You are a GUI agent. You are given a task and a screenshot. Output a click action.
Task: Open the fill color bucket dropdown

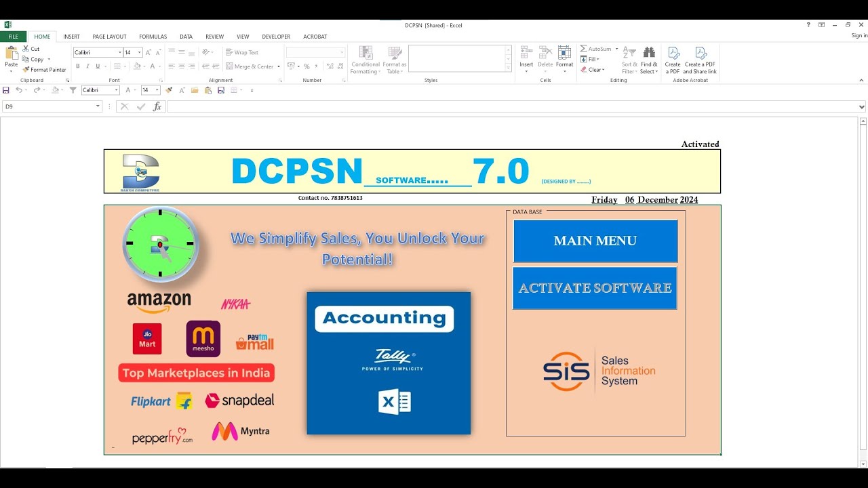pos(144,66)
